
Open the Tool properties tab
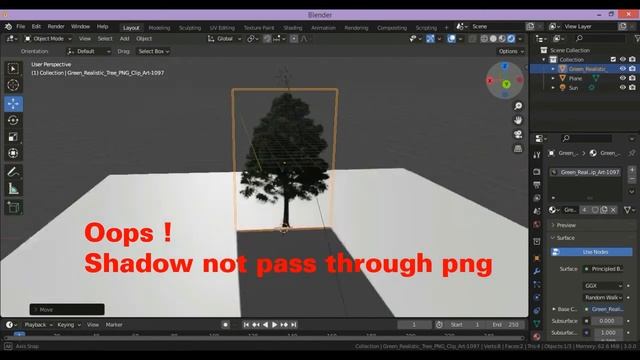(537, 155)
